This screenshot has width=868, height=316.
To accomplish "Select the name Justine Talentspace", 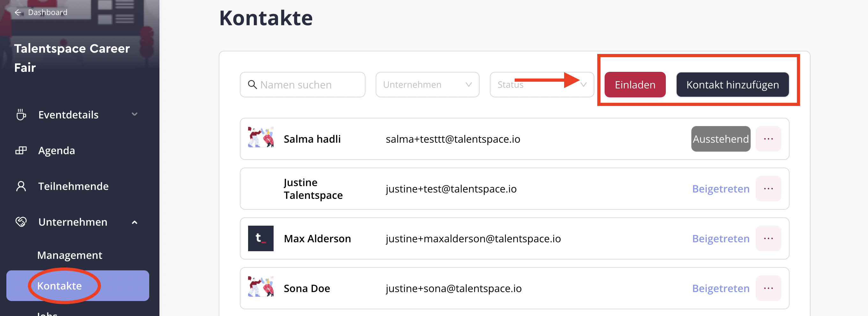I will tap(313, 189).
